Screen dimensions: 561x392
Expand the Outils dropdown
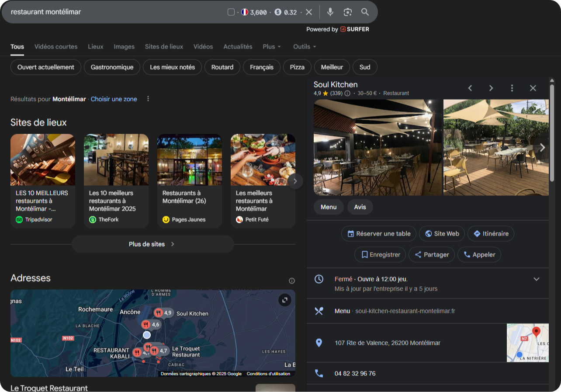[x=305, y=46]
